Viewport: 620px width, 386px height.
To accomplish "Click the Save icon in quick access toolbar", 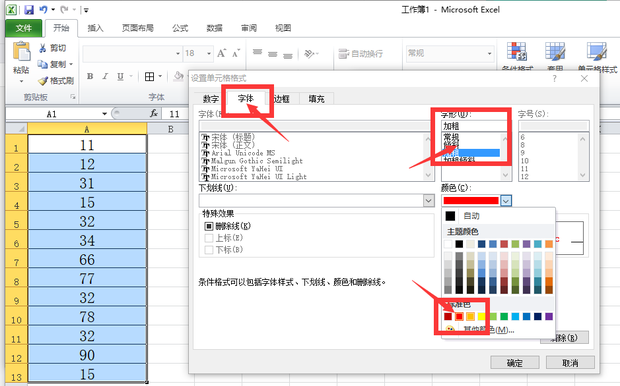I will (x=28, y=9).
